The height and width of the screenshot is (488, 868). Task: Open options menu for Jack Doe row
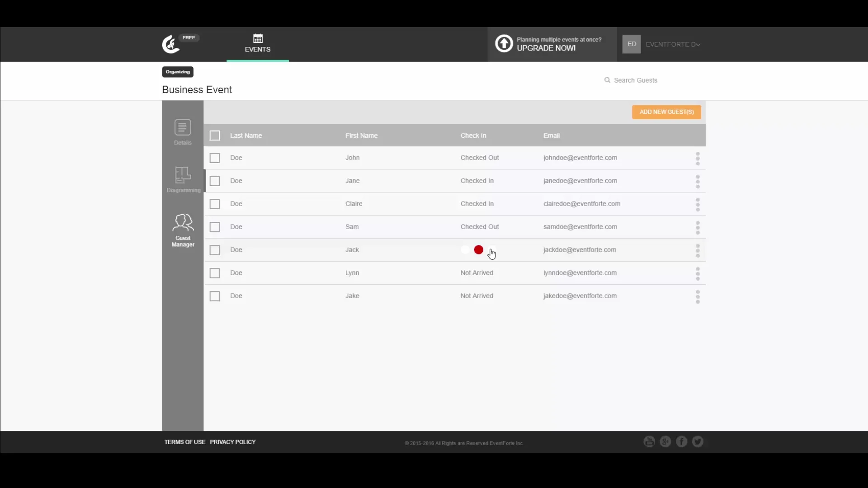pos(698,251)
